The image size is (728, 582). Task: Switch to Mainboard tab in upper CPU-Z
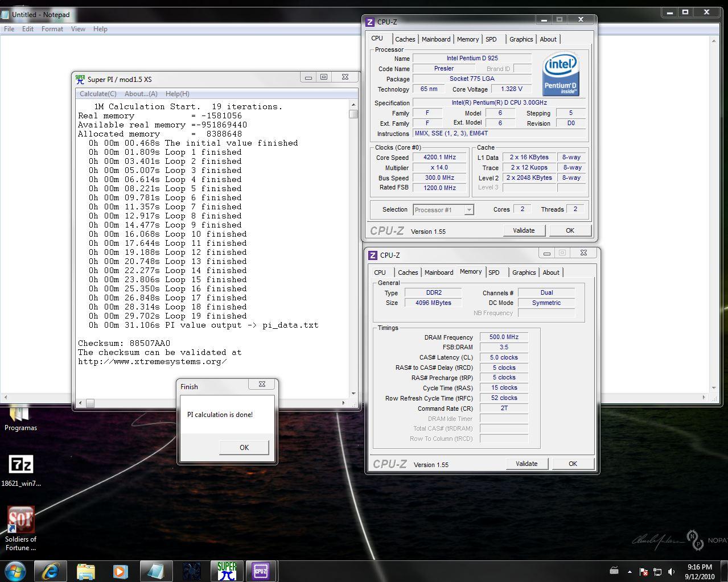[436, 39]
